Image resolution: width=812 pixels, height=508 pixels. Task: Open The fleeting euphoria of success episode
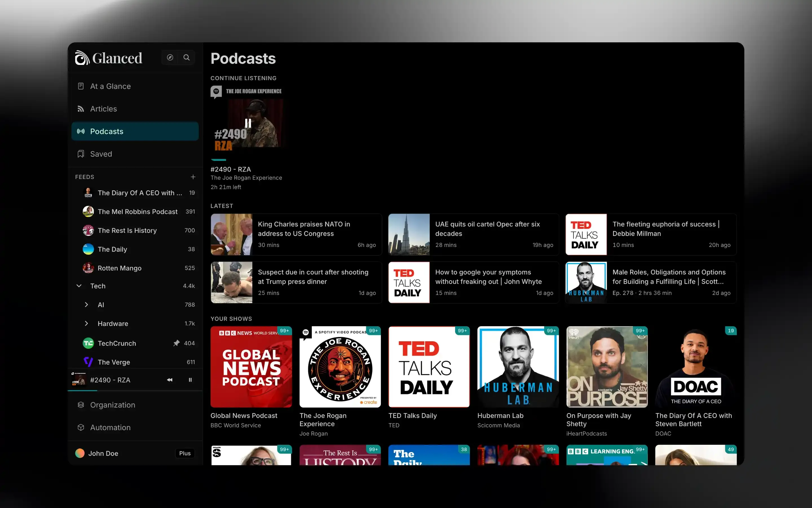click(651, 235)
